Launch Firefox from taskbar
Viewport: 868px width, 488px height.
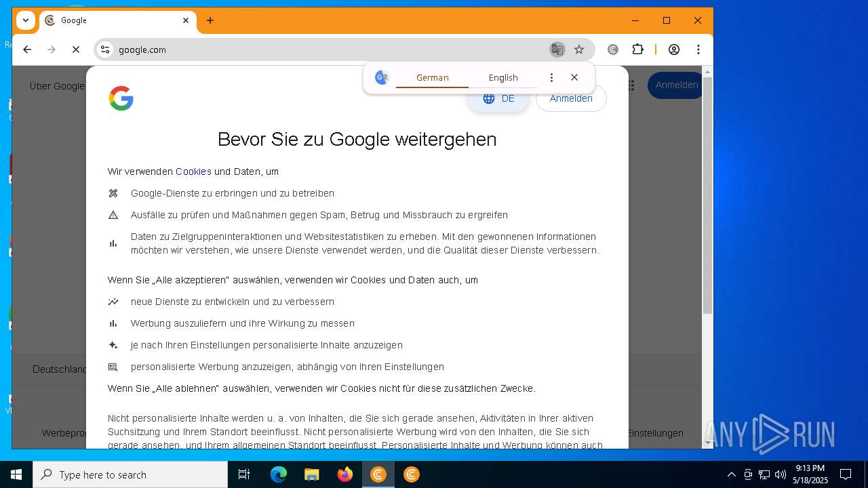[345, 474]
